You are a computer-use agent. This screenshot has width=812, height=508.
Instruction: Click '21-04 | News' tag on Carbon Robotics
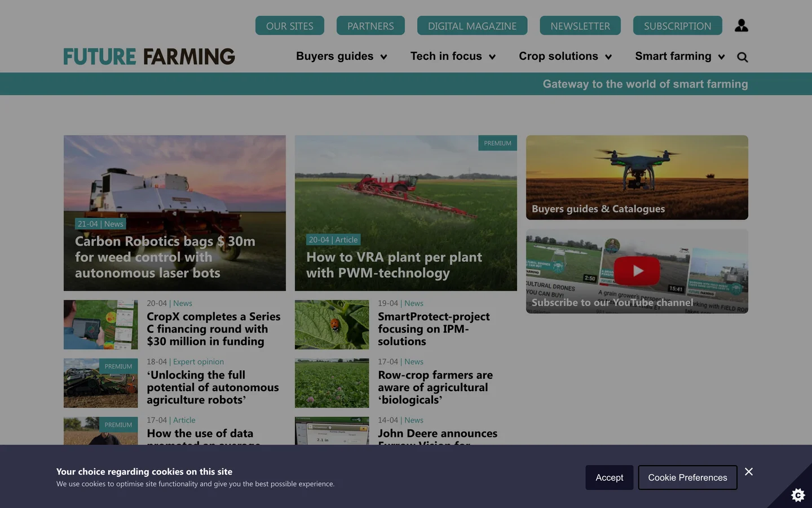pyautogui.click(x=100, y=224)
